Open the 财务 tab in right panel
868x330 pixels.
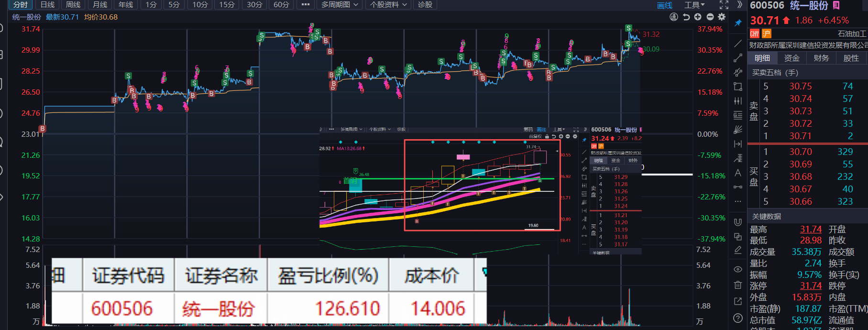tap(821, 58)
